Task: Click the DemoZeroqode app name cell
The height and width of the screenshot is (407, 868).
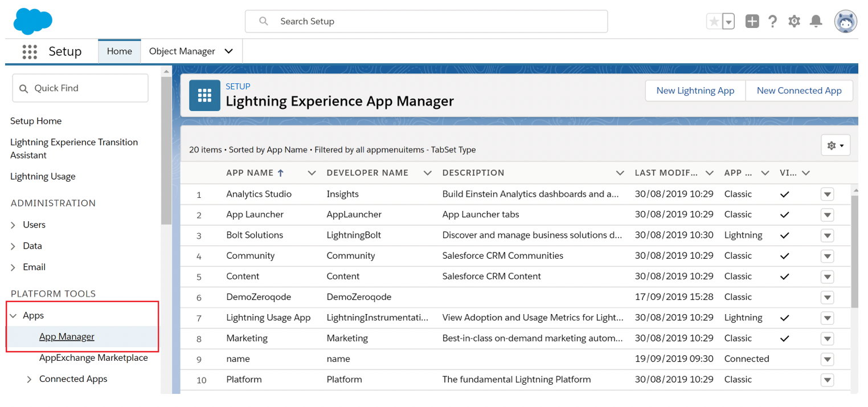Action: tap(257, 297)
